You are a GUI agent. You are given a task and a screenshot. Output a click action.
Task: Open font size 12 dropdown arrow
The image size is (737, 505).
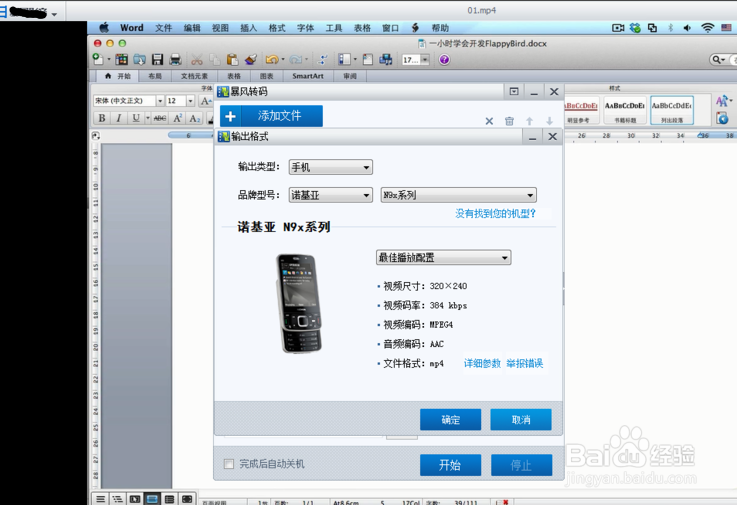190,101
